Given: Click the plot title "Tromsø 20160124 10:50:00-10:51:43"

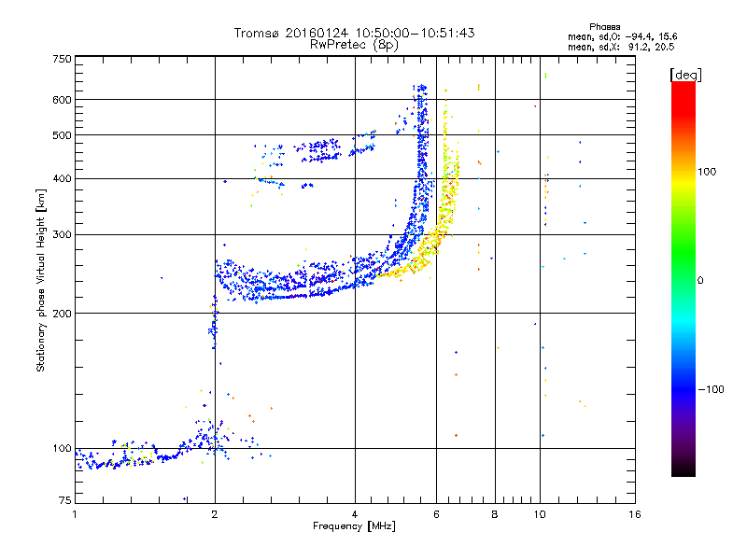Looking at the screenshot, I should point(354,33).
